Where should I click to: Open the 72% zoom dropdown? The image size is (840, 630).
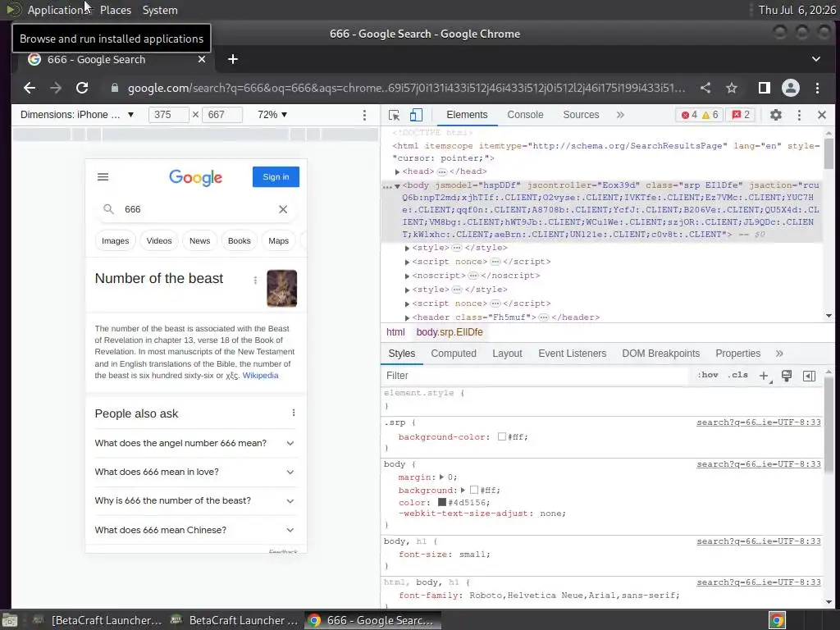tap(272, 115)
